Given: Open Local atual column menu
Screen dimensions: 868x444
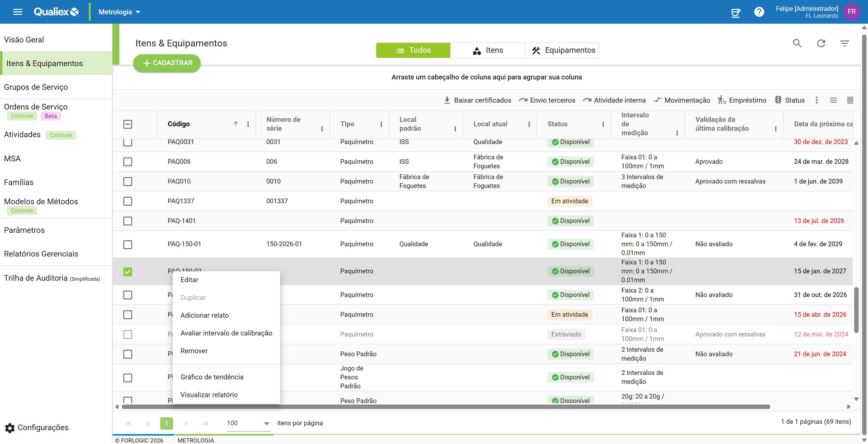Looking at the screenshot, I should 529,124.
